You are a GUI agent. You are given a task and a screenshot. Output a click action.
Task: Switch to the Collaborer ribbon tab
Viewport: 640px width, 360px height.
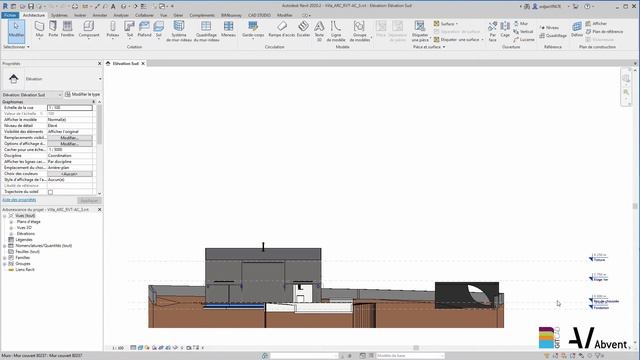[144, 15]
